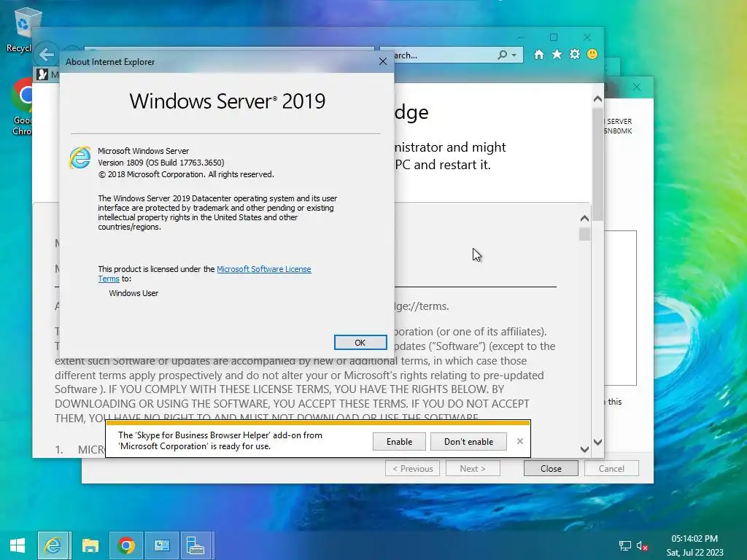Viewport: 747px width, 560px height.
Task: Open Favorites star in Internet Explorer
Action: 557,55
